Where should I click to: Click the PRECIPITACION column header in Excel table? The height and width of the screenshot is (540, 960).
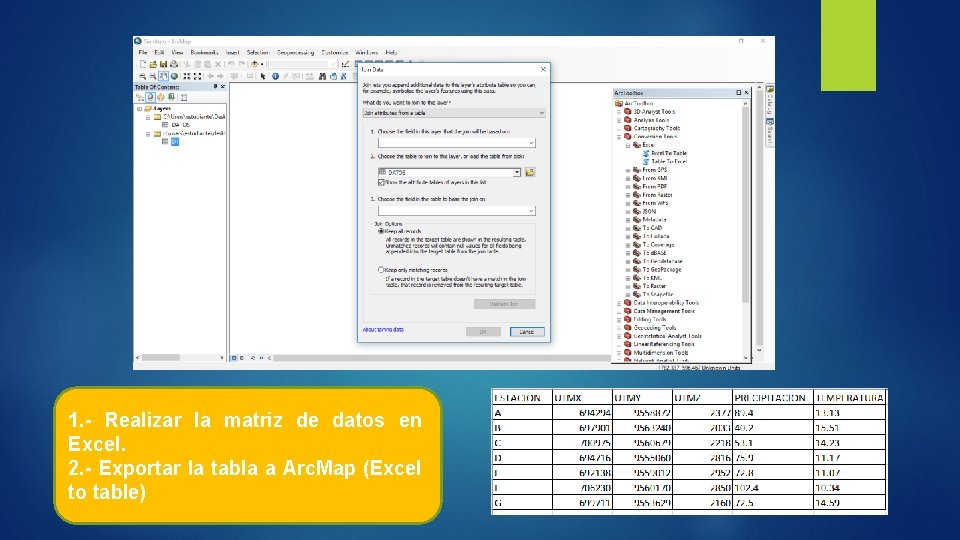(771, 397)
